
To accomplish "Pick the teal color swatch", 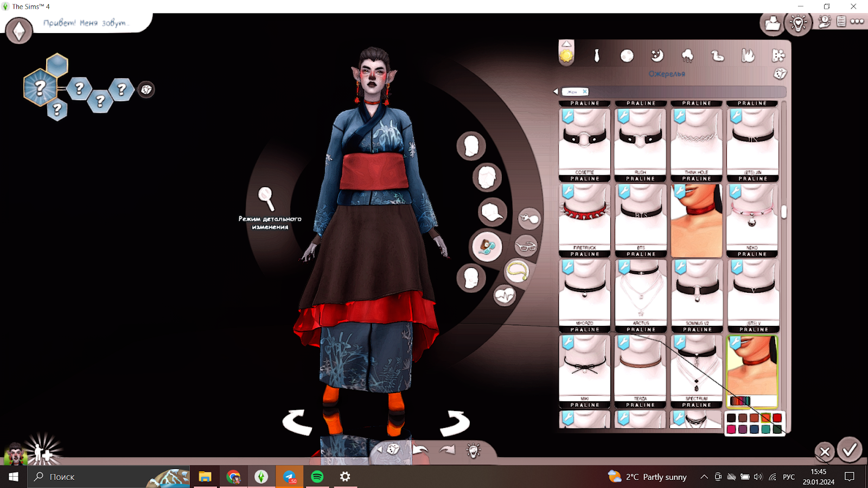I will [x=765, y=429].
